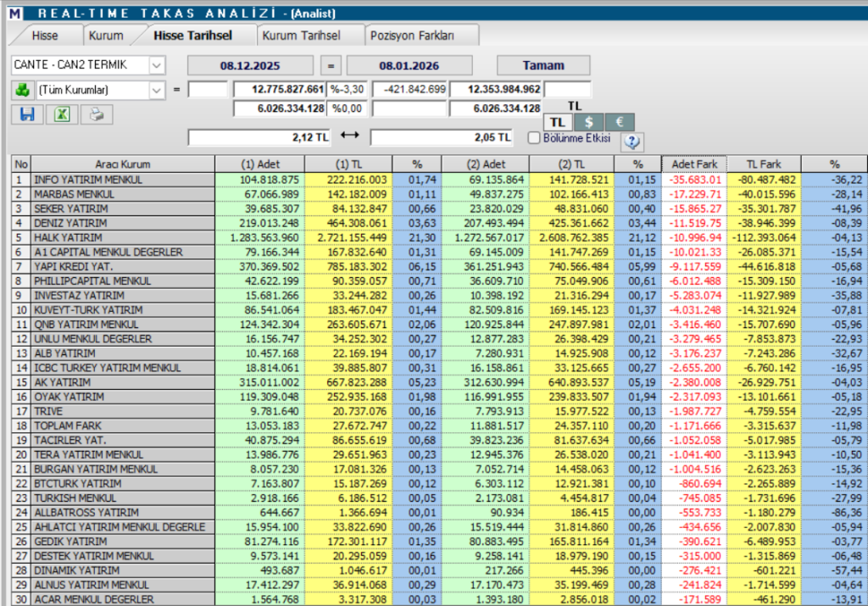Click the end date 08.01.2026 button
Viewport: 868px width, 606px height.
(x=409, y=65)
